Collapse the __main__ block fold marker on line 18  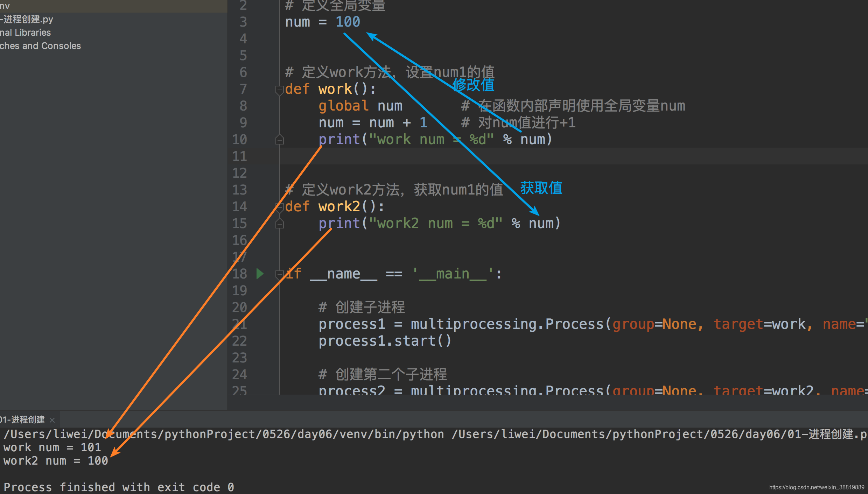click(x=279, y=274)
